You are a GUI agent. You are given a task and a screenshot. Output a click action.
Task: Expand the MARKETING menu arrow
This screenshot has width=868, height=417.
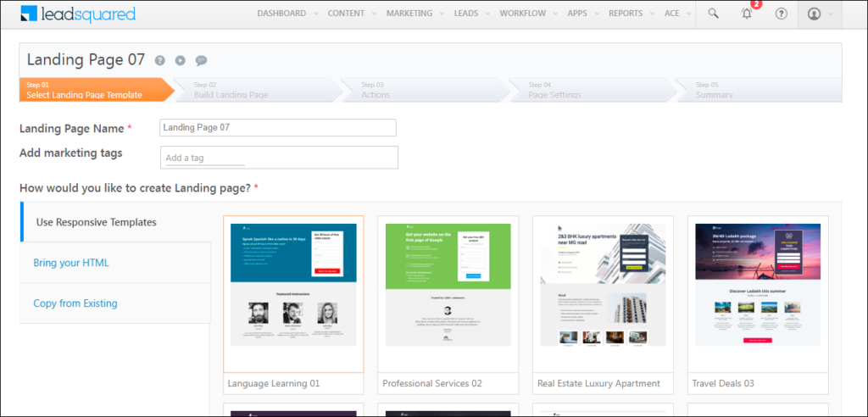tap(442, 14)
